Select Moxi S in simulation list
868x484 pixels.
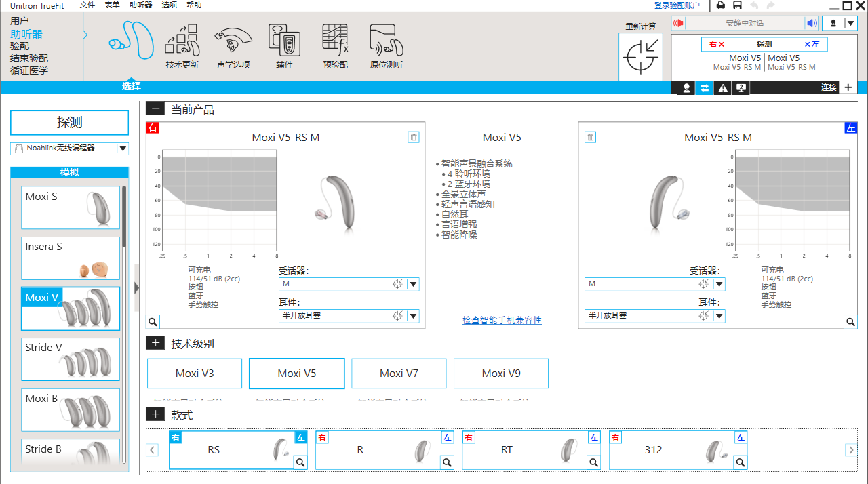(x=71, y=208)
